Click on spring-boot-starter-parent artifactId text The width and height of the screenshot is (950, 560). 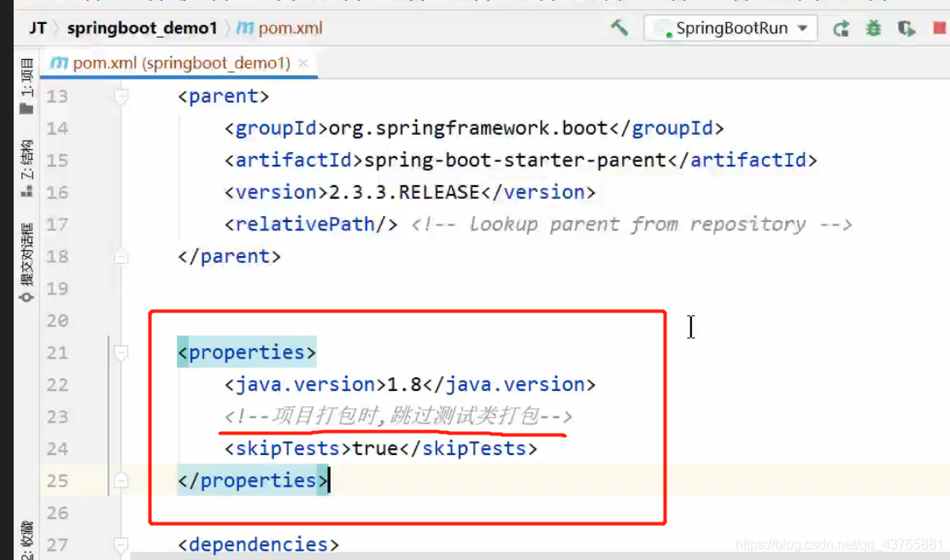tap(515, 160)
